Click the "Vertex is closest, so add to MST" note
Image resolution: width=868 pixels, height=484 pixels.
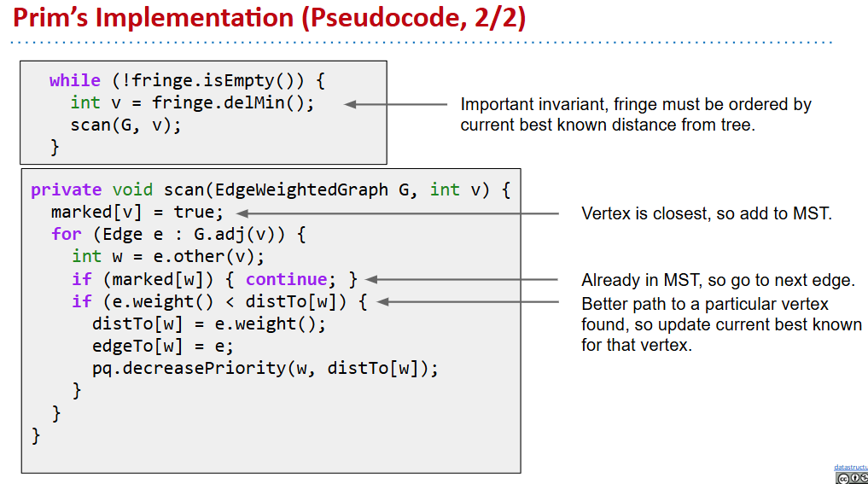[x=706, y=213]
